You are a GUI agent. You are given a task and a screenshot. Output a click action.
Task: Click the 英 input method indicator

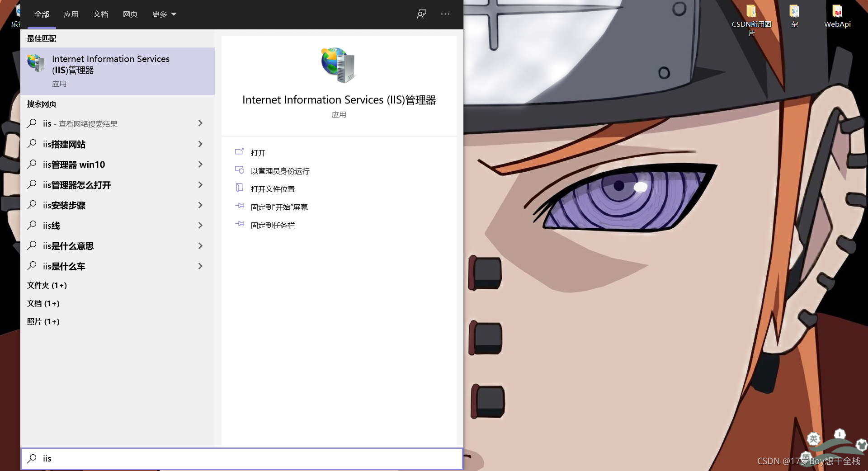tap(813, 438)
